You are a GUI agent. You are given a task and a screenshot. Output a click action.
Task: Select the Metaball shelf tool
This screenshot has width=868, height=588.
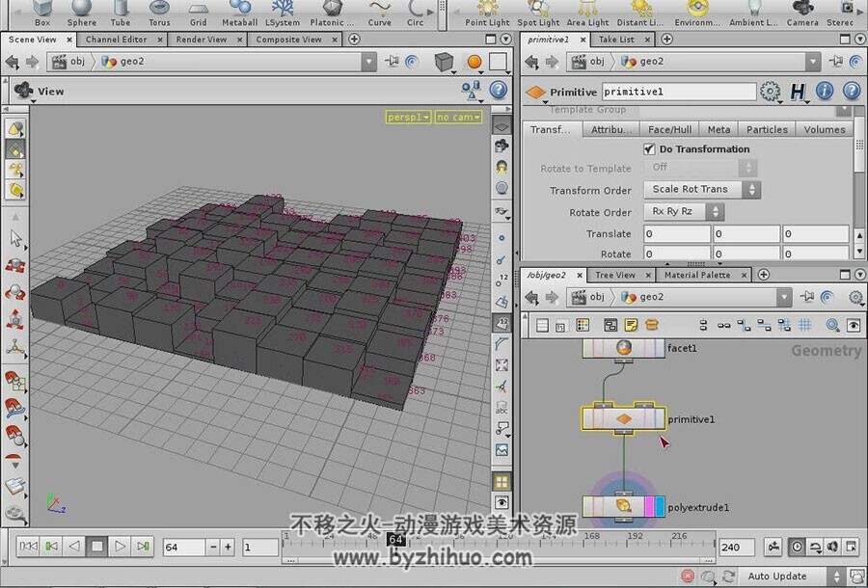tap(240, 13)
